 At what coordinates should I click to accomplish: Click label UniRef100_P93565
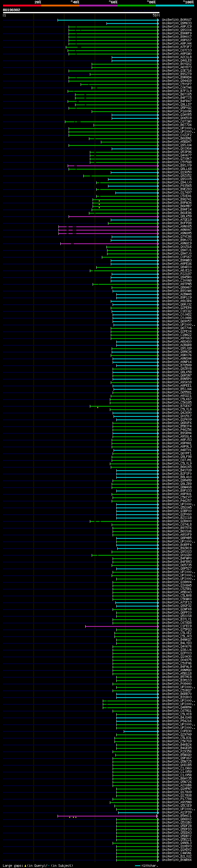coord(176,186)
